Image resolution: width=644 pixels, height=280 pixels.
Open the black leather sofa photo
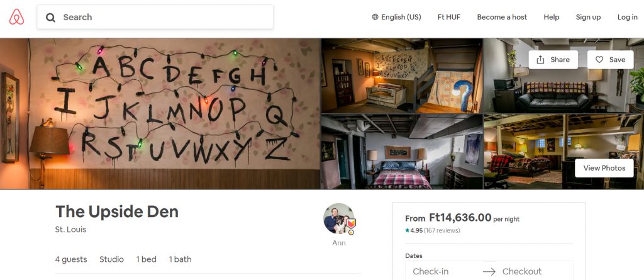pos(563,76)
